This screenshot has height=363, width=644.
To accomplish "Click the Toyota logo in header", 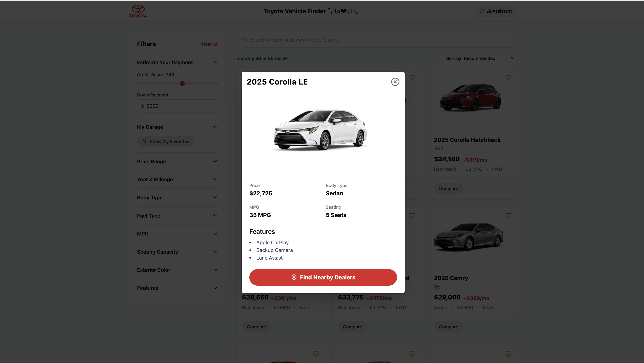I will point(138,11).
